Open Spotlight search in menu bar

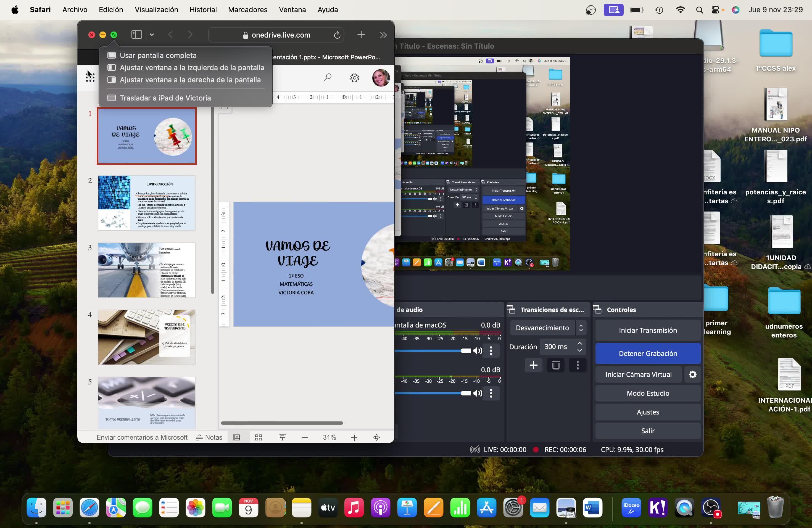(699, 10)
